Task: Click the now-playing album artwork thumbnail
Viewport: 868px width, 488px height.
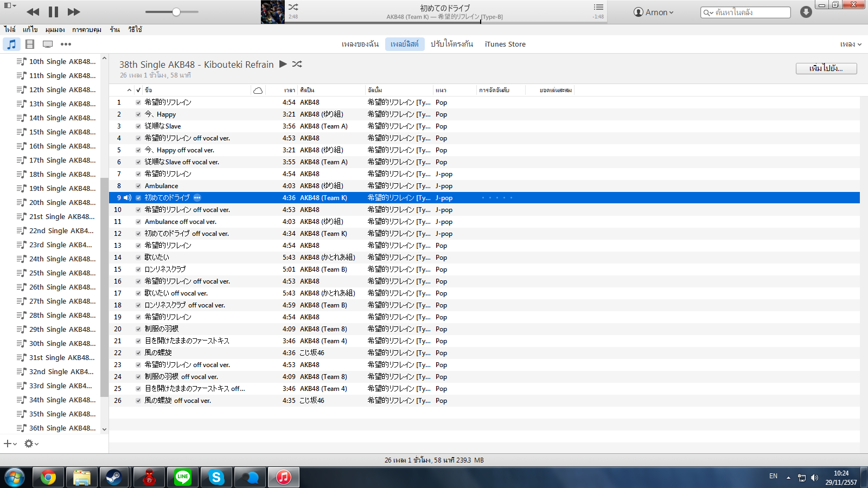Action: (273, 12)
